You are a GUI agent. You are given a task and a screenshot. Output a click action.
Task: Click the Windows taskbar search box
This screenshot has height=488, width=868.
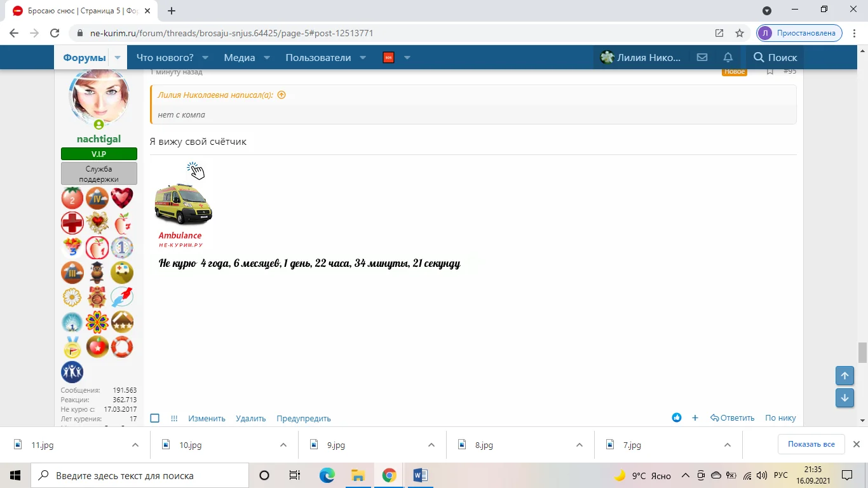coord(140,475)
